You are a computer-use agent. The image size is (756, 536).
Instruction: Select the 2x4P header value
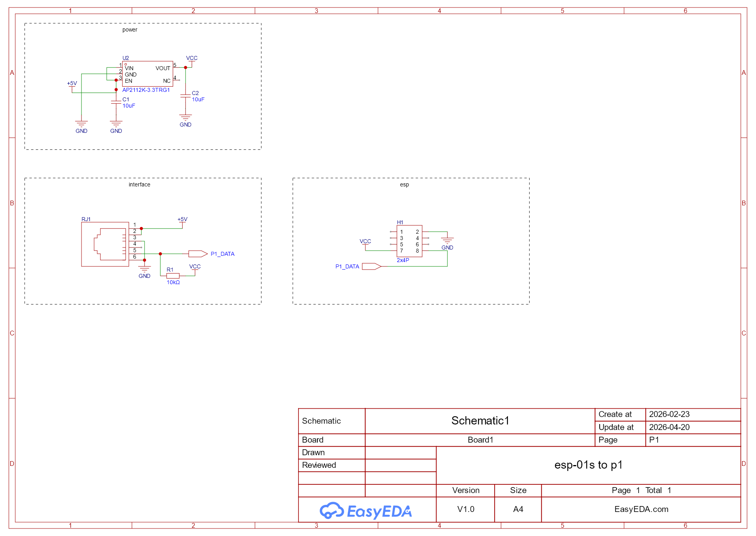403,260
